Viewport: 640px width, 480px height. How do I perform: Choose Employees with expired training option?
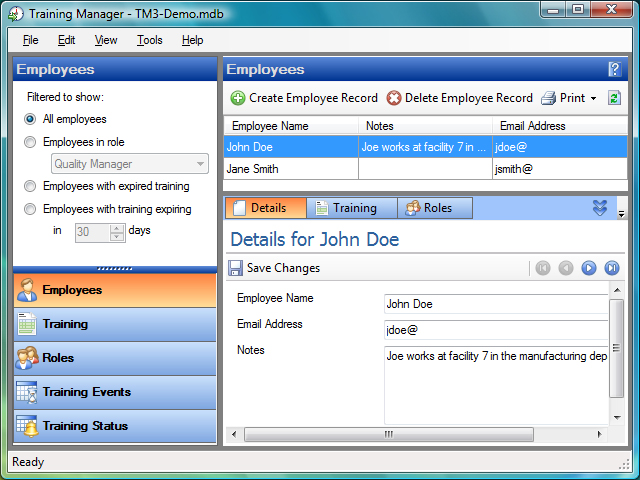(30, 186)
